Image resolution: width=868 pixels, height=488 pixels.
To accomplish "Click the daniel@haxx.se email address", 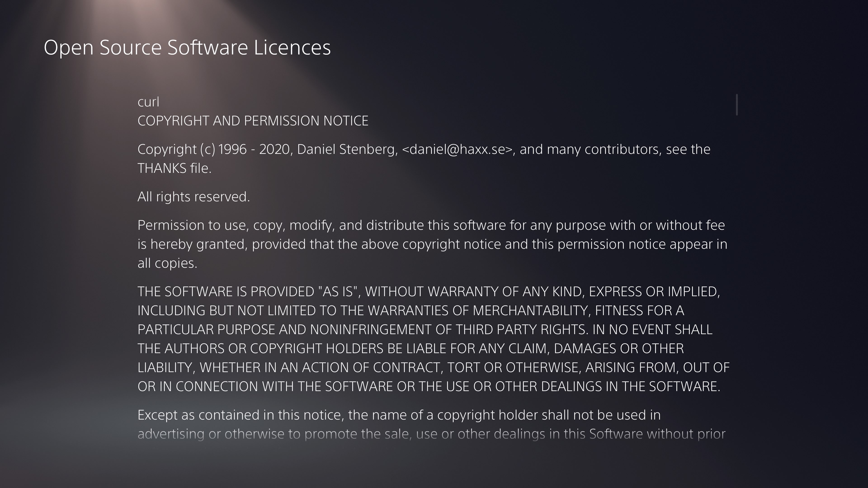I will 457,149.
